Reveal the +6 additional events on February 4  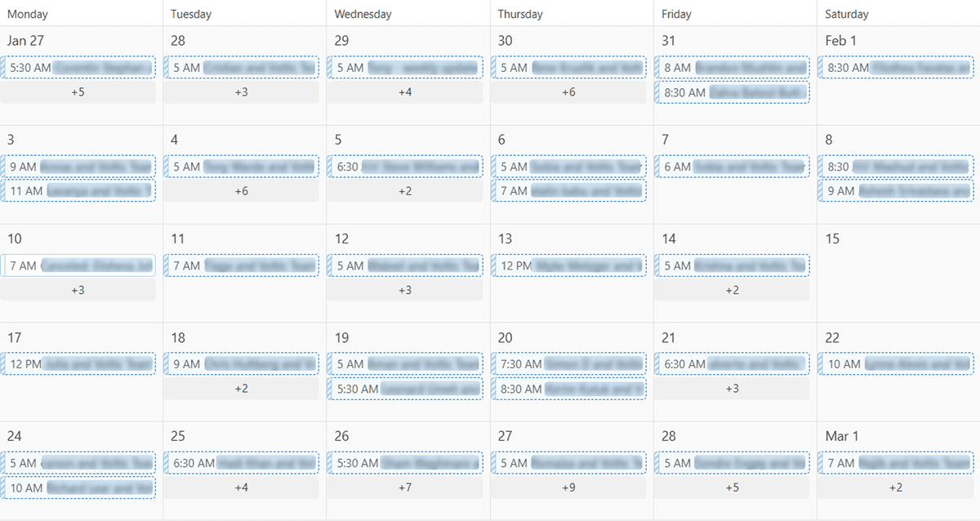242,191
